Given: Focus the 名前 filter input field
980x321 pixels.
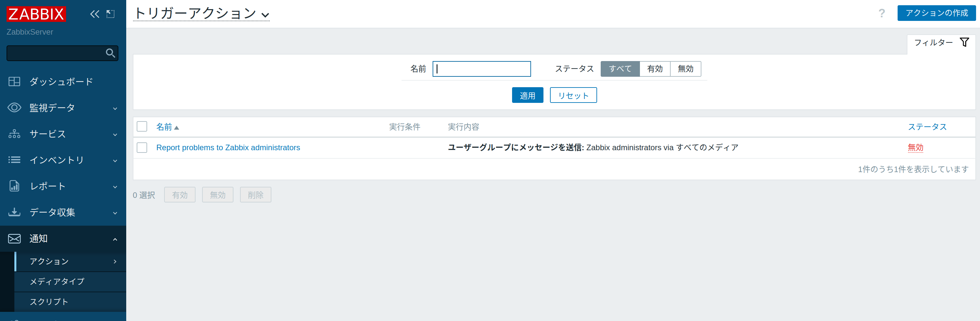Looking at the screenshot, I should pos(482,69).
